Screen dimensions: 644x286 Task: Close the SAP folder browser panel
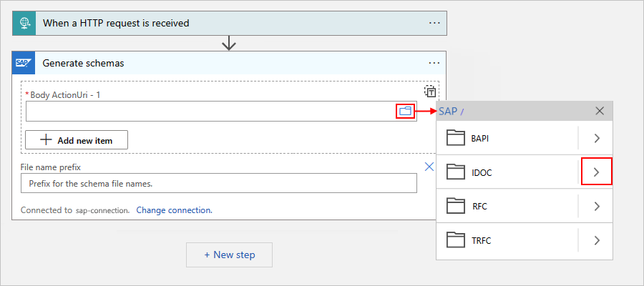click(x=600, y=111)
